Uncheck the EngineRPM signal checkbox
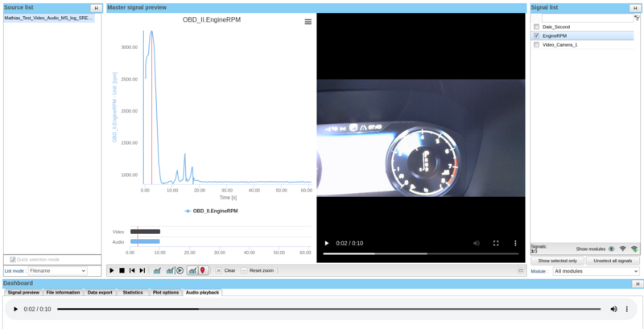The width and height of the screenshot is (644, 329). tap(537, 35)
